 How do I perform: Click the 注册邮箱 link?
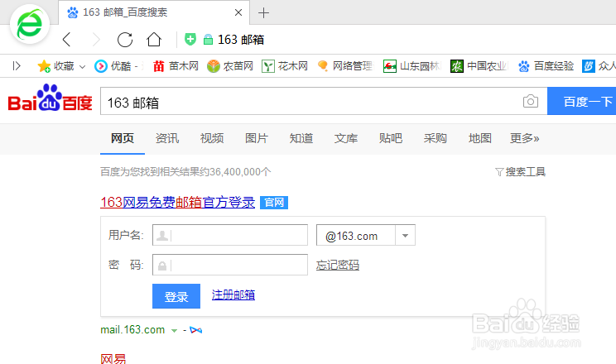point(233,295)
